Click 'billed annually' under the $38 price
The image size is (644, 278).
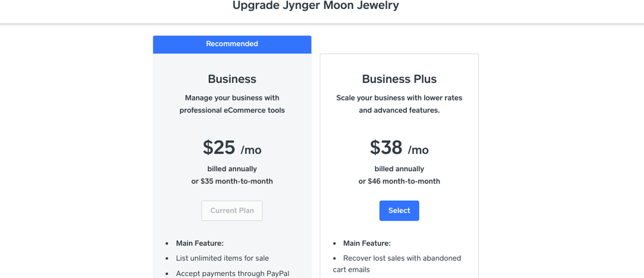pyautogui.click(x=399, y=169)
